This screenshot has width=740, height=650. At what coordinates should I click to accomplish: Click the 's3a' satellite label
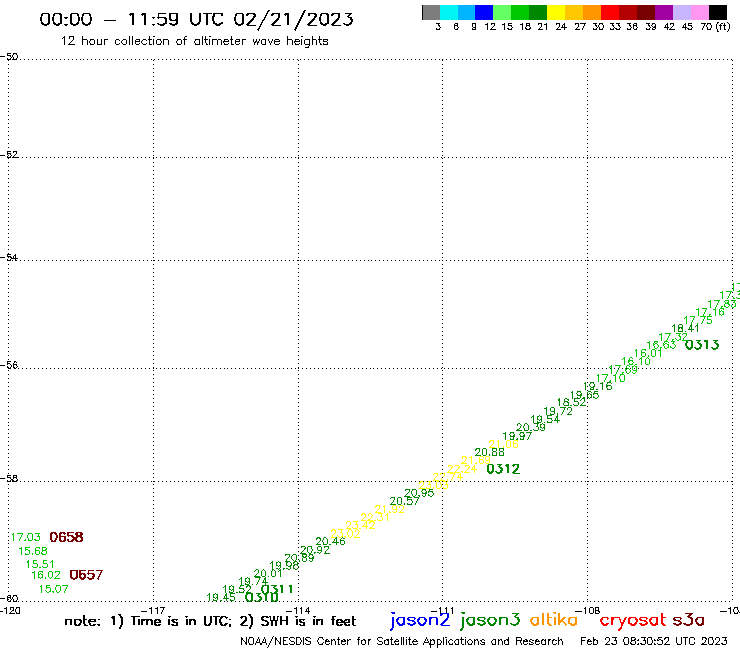689,620
